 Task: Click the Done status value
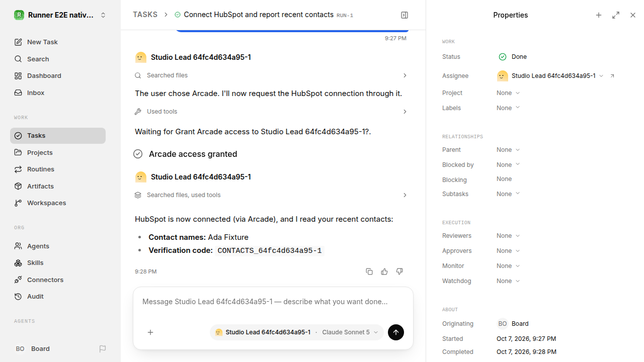[x=513, y=57]
